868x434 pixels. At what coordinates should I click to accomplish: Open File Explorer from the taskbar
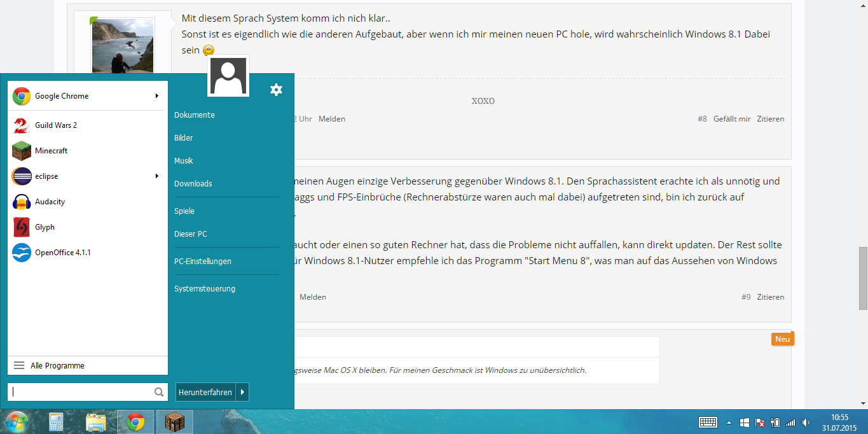96,423
